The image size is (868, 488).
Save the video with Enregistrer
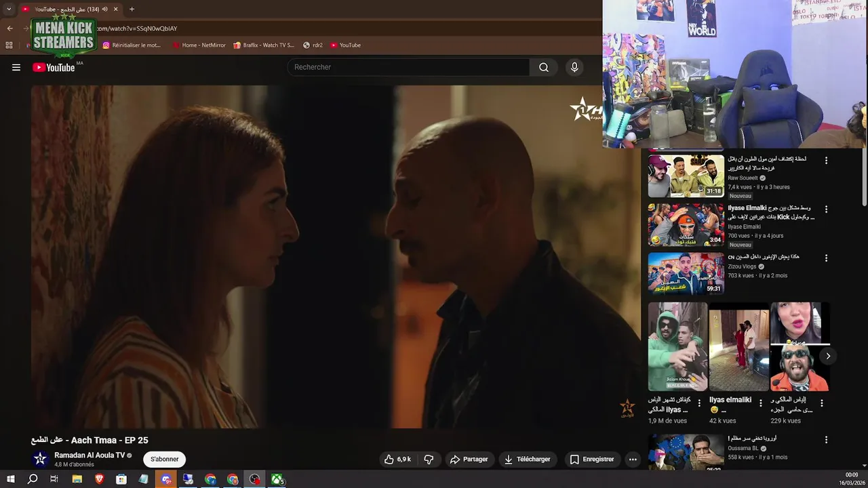click(592, 459)
